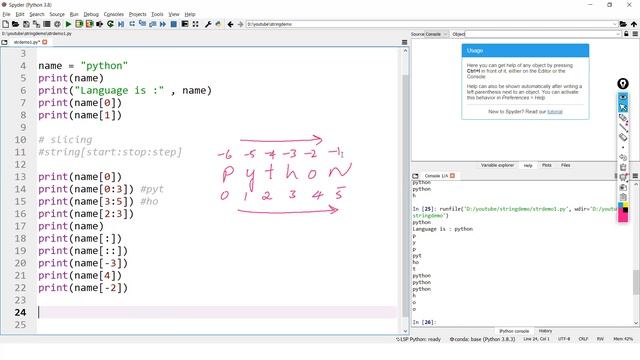Run cell and advance to next
Screen dimensions: 640x360
(89, 24)
